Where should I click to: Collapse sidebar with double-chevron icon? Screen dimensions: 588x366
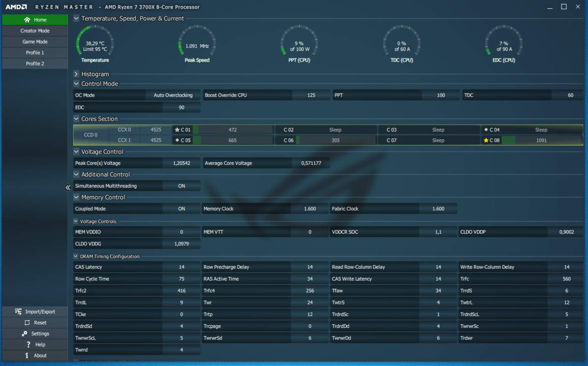(x=68, y=188)
